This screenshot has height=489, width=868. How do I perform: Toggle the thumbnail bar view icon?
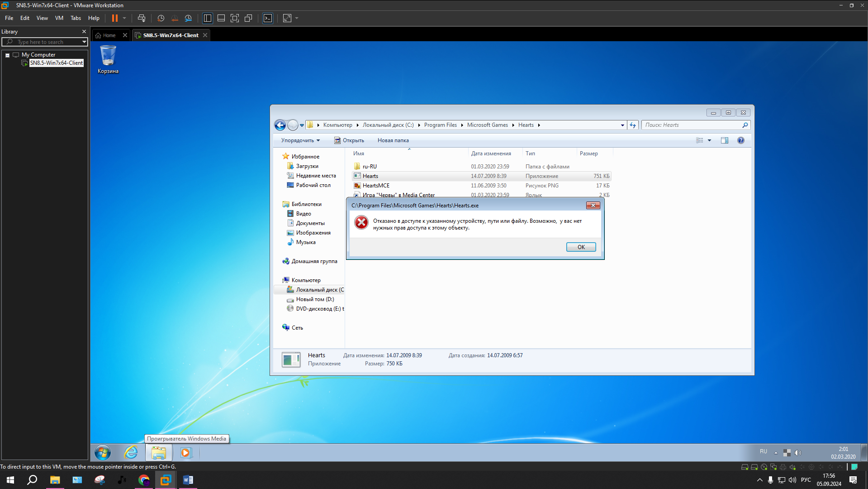[221, 18]
